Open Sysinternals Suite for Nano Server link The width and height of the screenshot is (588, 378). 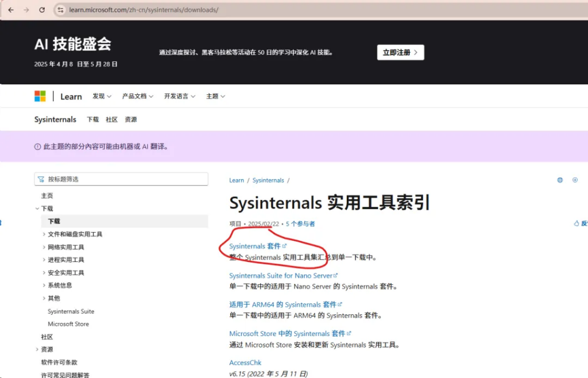tap(283, 276)
